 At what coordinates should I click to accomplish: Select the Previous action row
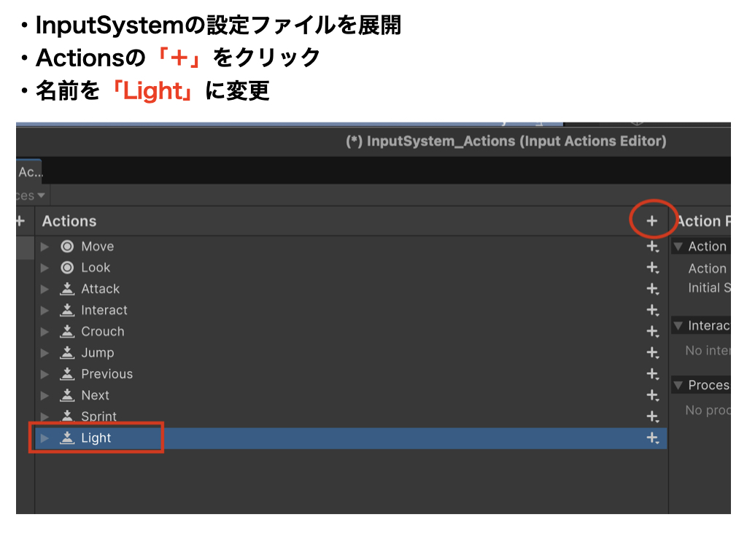pos(107,374)
